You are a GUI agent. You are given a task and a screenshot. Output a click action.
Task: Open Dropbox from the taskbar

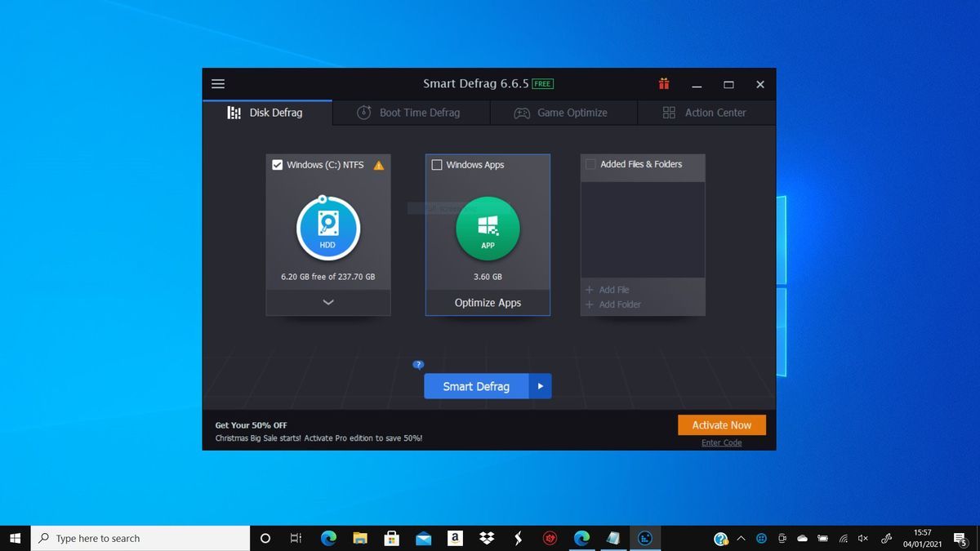click(487, 538)
